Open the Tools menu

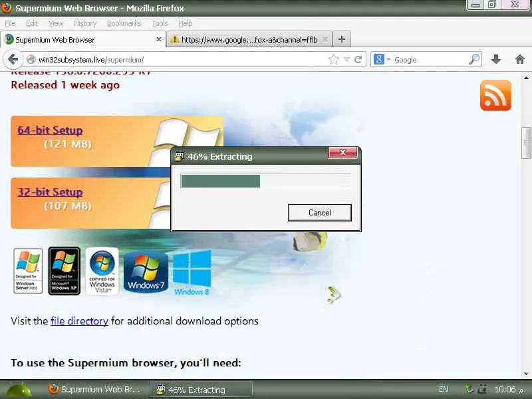[x=160, y=23]
